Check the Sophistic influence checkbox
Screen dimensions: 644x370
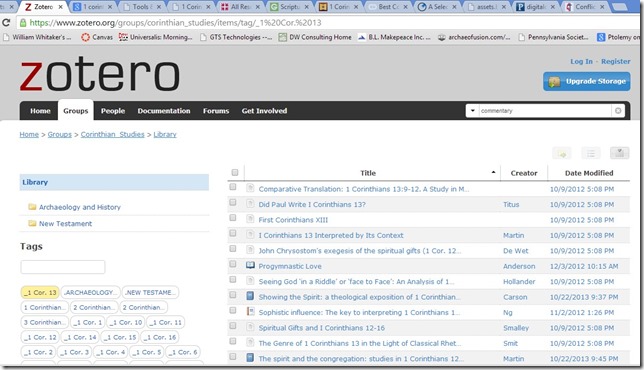coord(233,310)
